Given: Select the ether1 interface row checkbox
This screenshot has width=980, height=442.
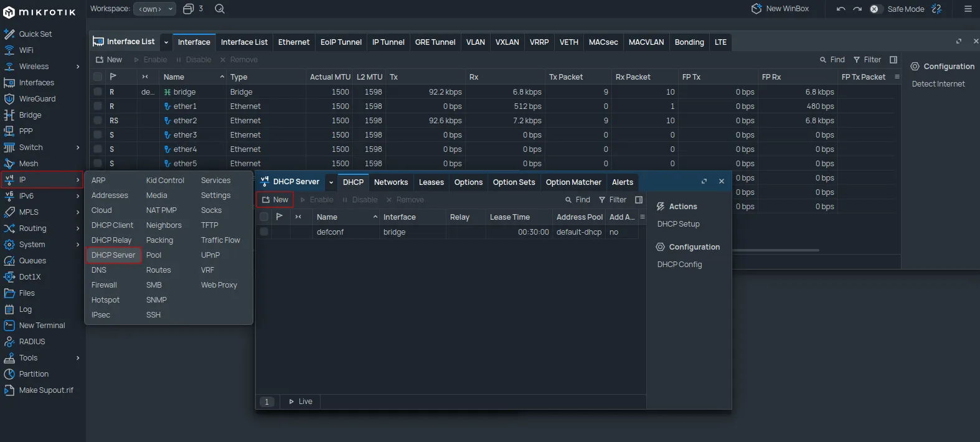Looking at the screenshot, I should 98,106.
